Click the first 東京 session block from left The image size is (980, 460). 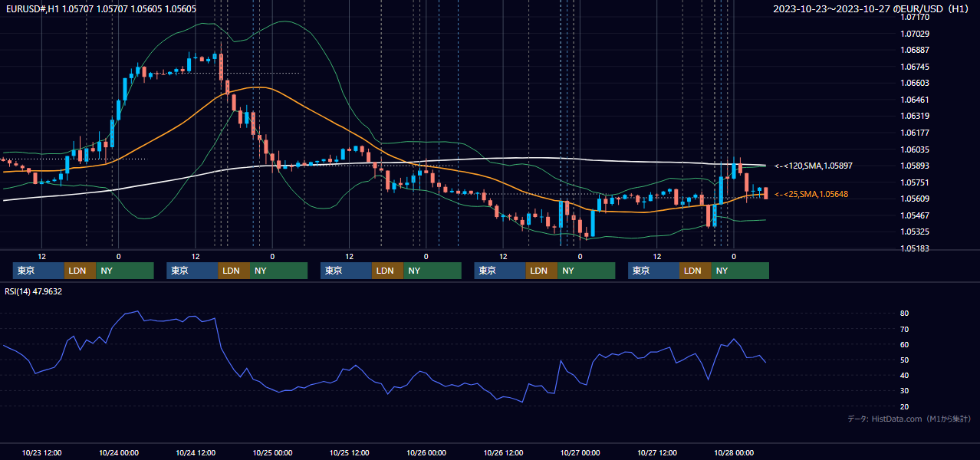[x=38, y=271]
